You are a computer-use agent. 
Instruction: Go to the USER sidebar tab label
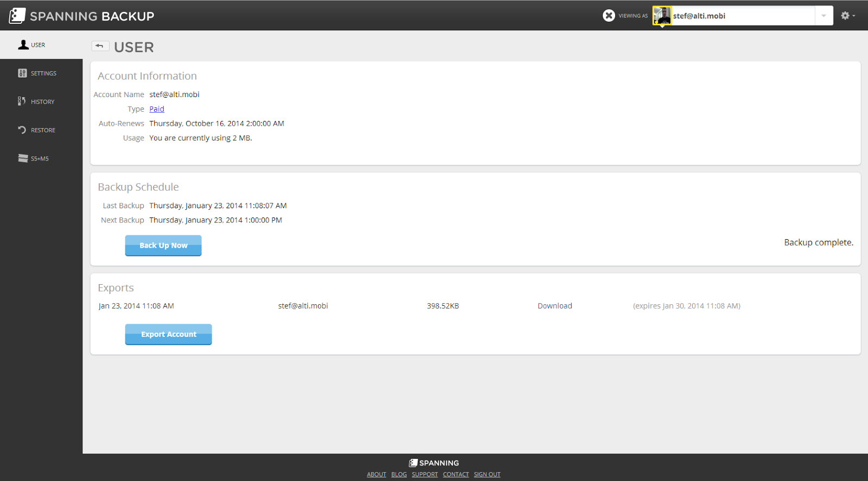pos(38,45)
